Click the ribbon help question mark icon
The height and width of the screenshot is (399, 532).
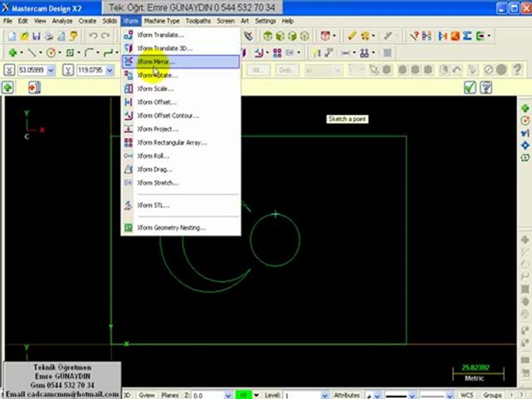[x=486, y=88]
